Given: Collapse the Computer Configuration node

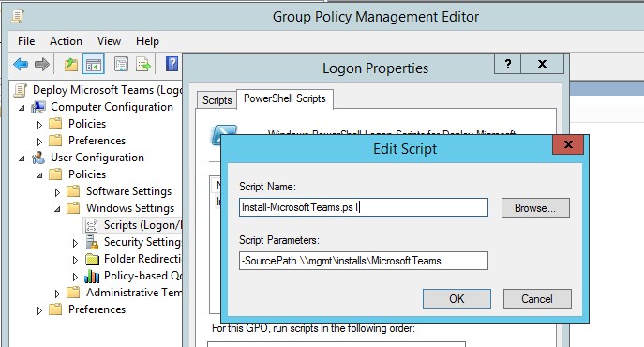Looking at the screenshot, I should [x=22, y=108].
